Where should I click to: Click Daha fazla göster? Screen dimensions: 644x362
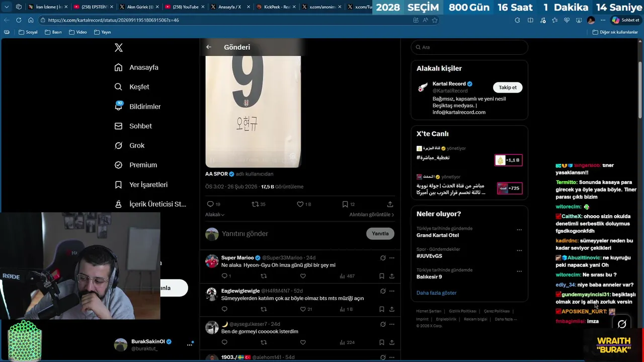(x=437, y=293)
